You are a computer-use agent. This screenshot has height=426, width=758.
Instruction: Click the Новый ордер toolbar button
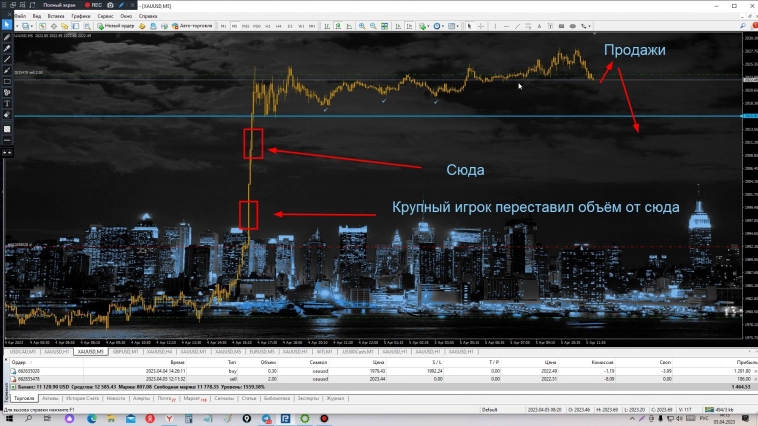[x=116, y=26]
